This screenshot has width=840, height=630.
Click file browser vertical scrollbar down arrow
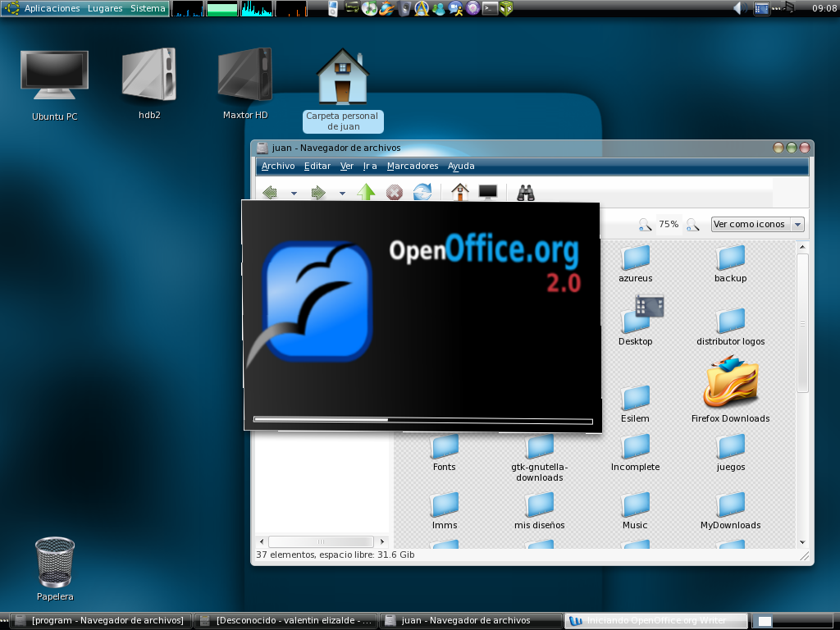coord(802,542)
